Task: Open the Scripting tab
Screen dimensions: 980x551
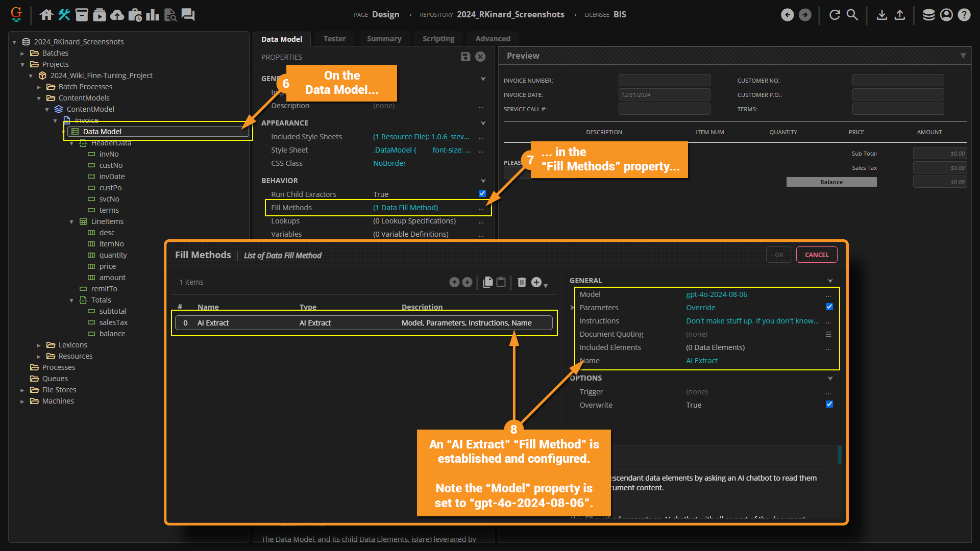Action: (x=438, y=39)
